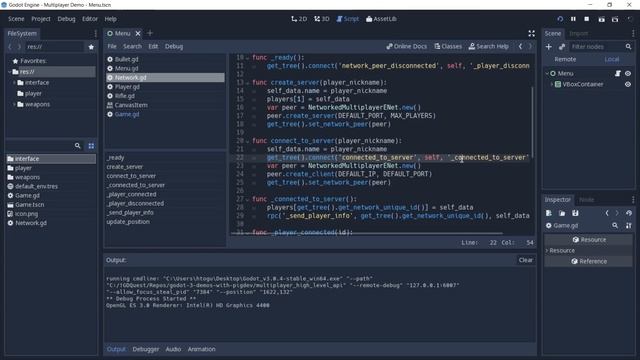Open the Classes reference

448,47
